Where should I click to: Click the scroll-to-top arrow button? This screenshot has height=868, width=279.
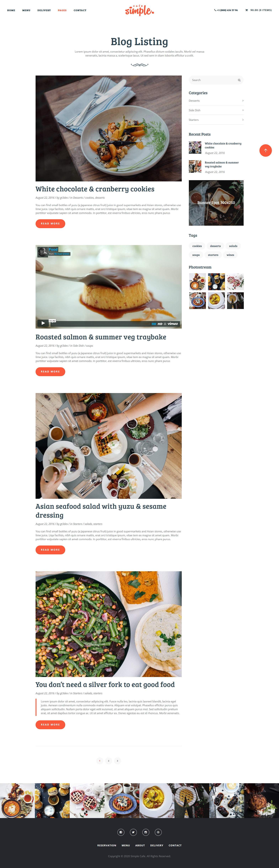pos(265,150)
